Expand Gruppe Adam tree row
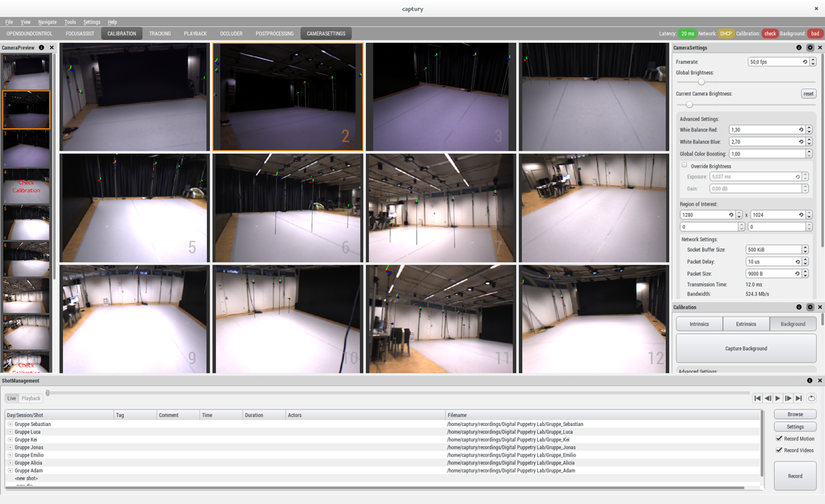Viewport: 825px width, 504px height. 10,470
